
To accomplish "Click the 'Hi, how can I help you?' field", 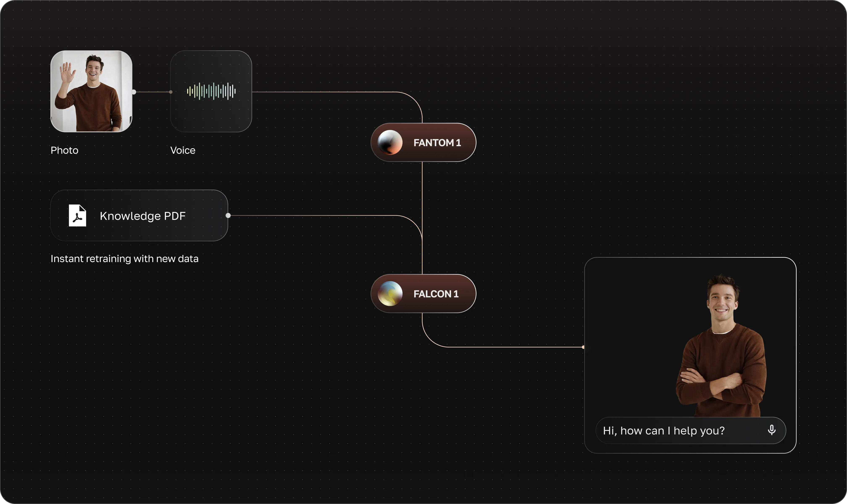I will [x=664, y=431].
